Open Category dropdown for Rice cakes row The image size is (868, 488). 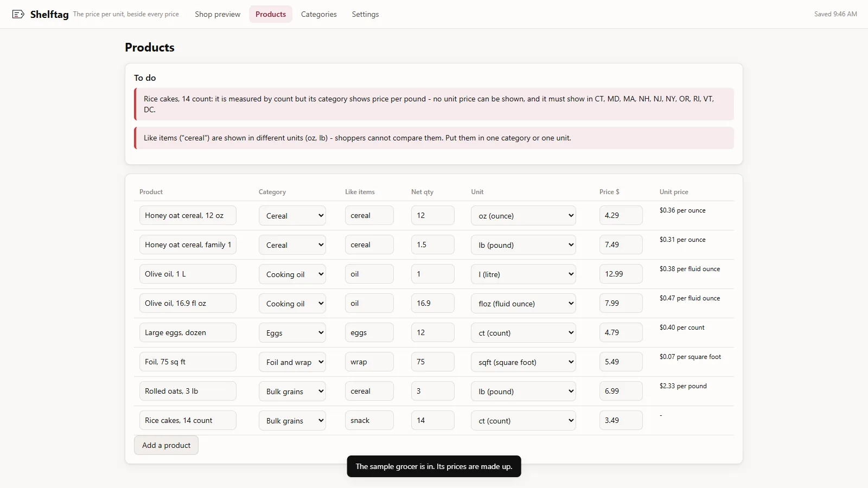(x=292, y=420)
